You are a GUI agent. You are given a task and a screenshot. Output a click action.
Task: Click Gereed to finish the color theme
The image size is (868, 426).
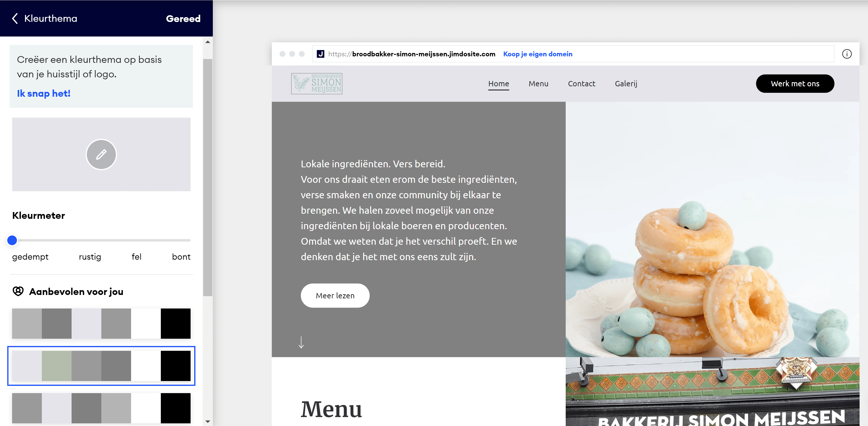pyautogui.click(x=183, y=19)
